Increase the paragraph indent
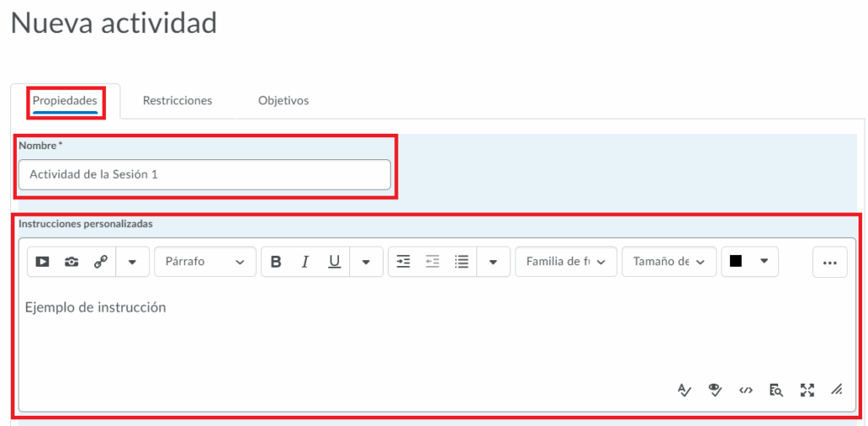 [x=403, y=263]
